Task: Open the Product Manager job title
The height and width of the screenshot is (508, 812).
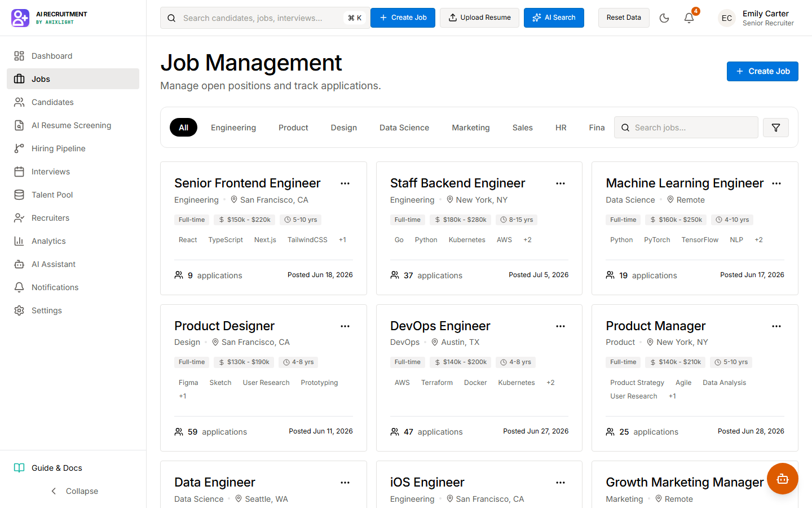Action: (656, 326)
